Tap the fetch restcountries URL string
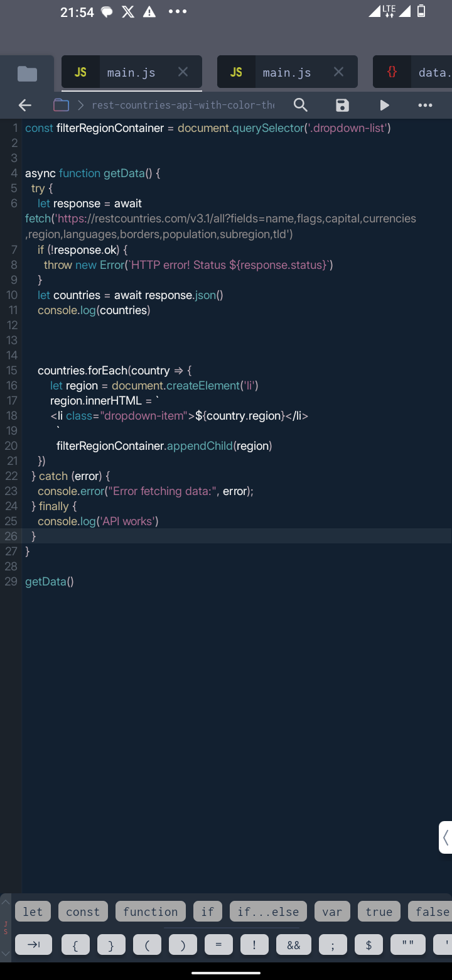This screenshot has height=980, width=452. (x=220, y=226)
